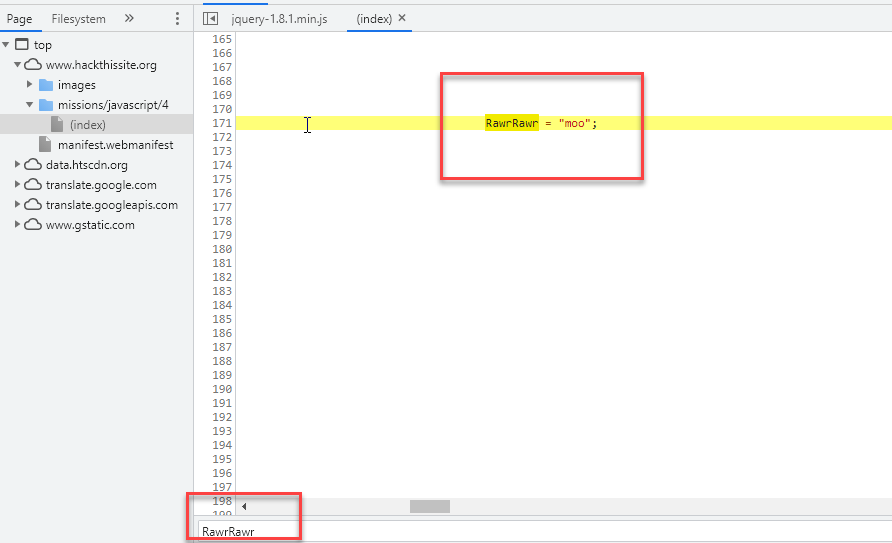Click the data.htscdn.org cloud icon
This screenshot has height=543, width=892.
click(33, 164)
